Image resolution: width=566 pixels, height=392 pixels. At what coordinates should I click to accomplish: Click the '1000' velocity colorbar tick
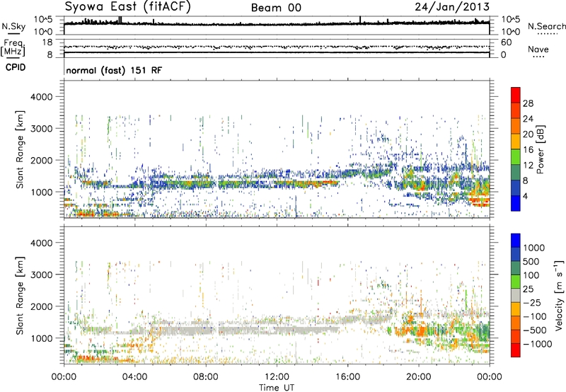coord(534,248)
